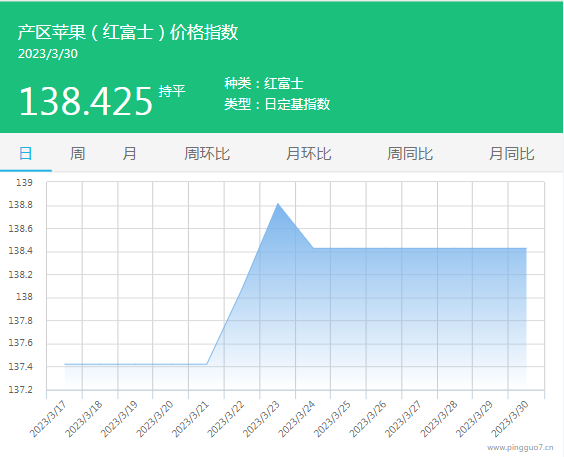Open the 周同比 tab
The image size is (564, 457).
410,154
